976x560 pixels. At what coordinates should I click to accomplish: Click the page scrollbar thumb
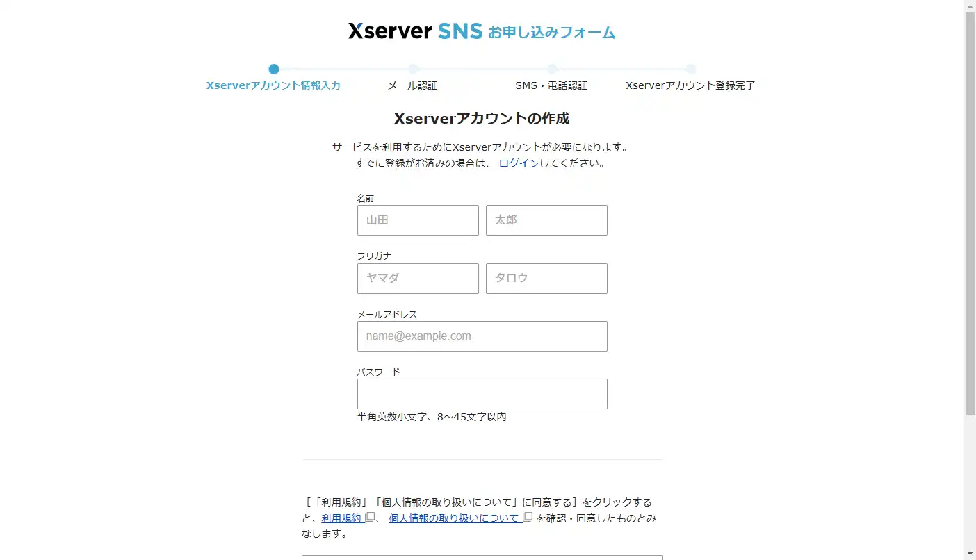click(x=970, y=213)
